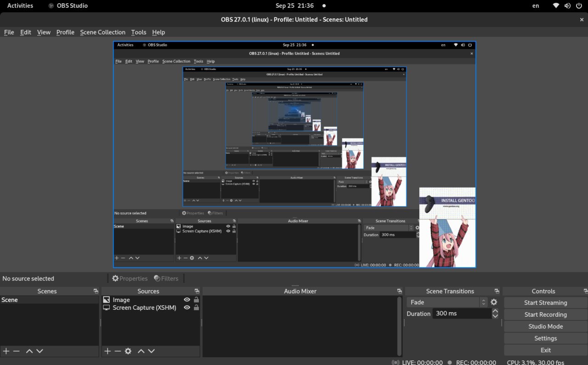
Task: Open the View menu
Action: pos(44,32)
